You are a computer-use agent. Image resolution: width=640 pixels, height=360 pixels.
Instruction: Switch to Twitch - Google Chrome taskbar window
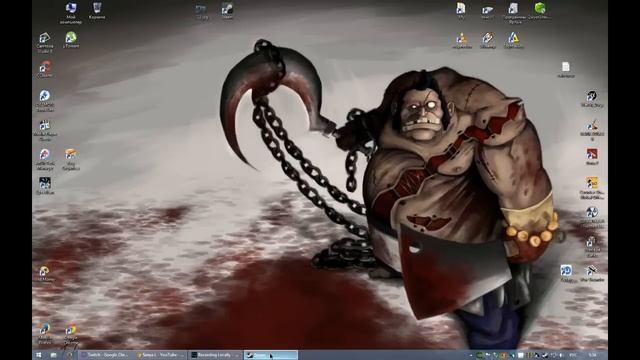(104, 355)
